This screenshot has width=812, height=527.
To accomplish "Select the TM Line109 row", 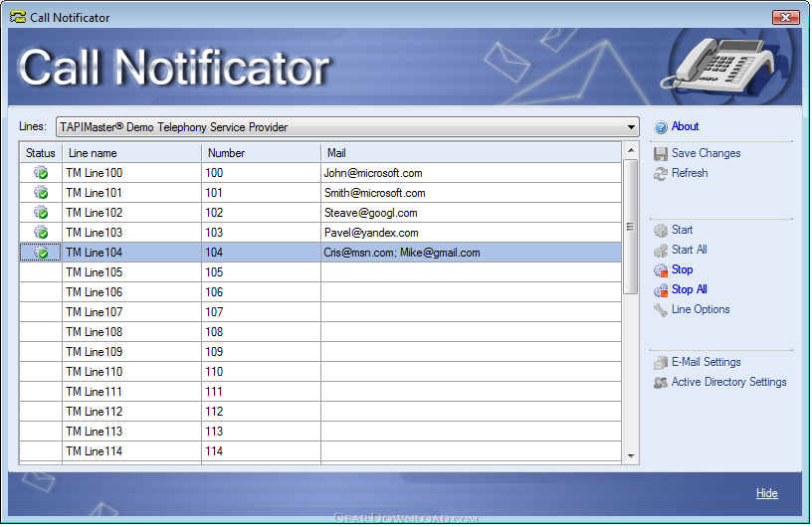I will pyautogui.click(x=320, y=352).
